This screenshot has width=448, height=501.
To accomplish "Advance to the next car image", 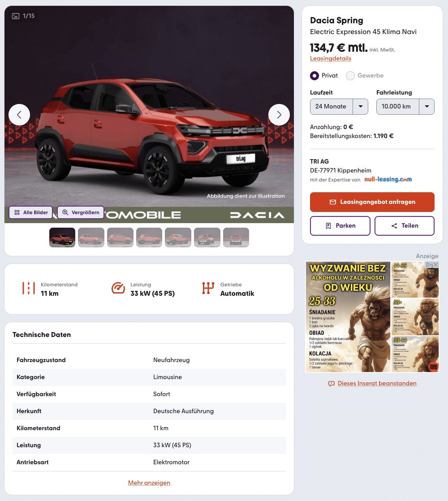I will coord(279,115).
